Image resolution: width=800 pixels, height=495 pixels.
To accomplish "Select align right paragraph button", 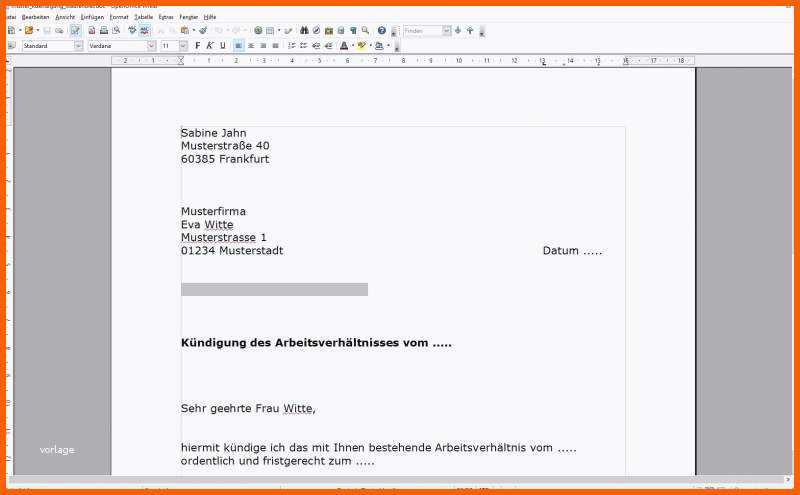I will (x=263, y=46).
